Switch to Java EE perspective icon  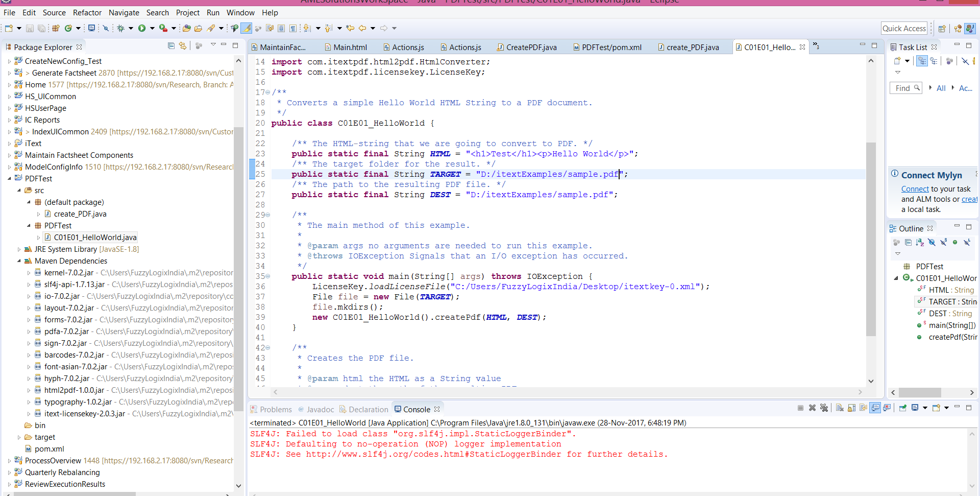click(x=958, y=29)
